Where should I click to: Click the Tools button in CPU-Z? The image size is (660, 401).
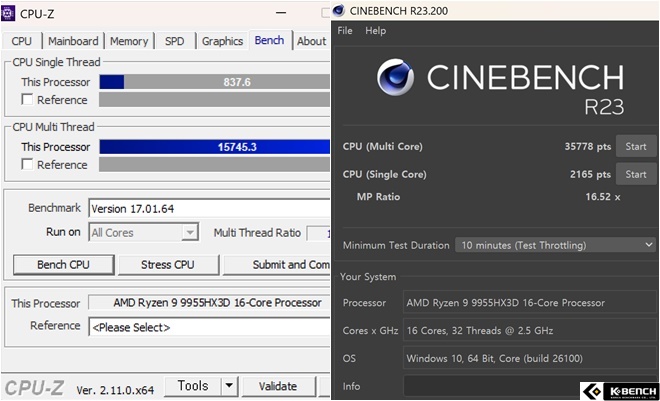193,385
